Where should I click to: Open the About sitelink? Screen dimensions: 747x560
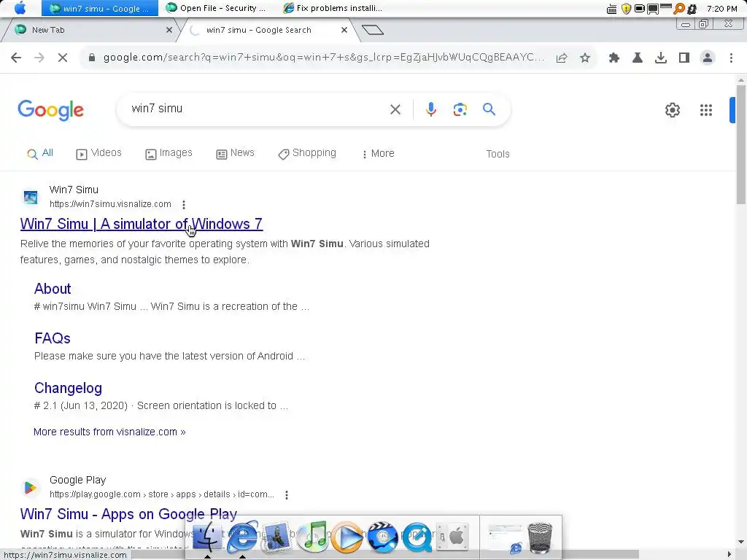(x=53, y=289)
